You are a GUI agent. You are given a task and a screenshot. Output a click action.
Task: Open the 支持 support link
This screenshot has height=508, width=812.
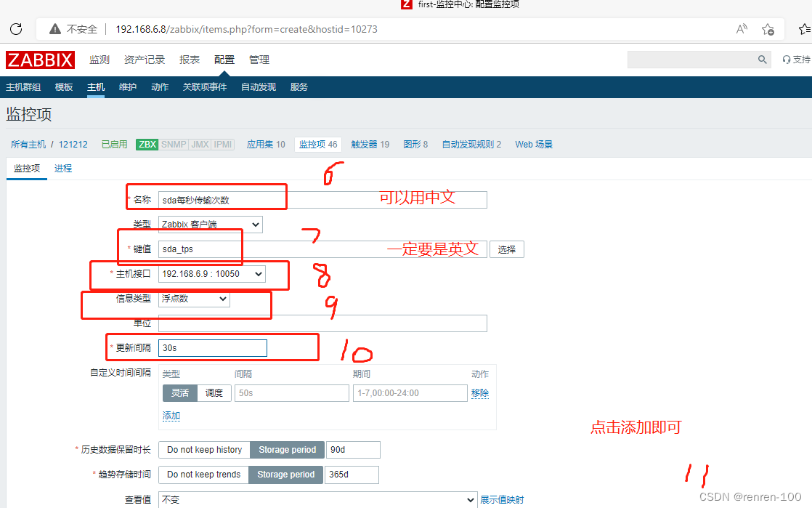797,60
